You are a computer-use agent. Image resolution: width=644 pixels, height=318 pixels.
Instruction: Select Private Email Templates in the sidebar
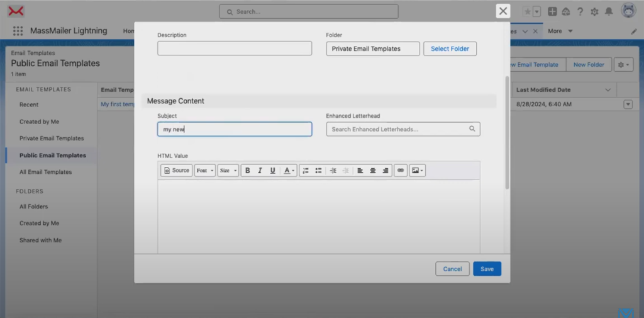(x=52, y=139)
